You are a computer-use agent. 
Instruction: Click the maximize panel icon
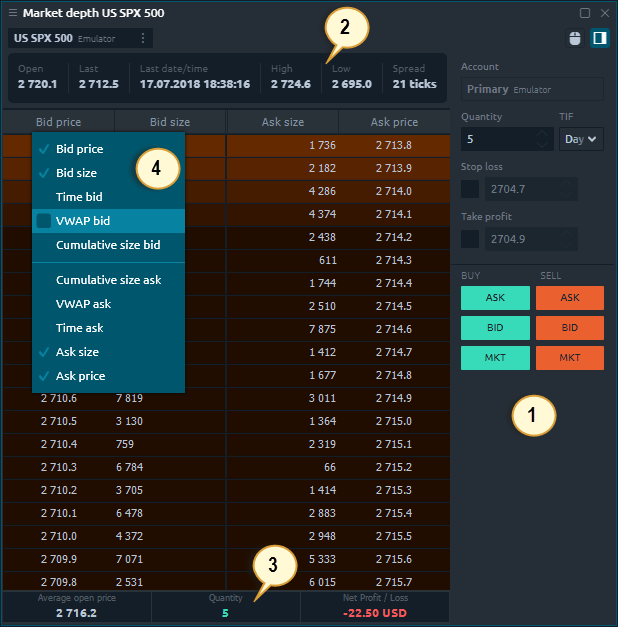585,13
